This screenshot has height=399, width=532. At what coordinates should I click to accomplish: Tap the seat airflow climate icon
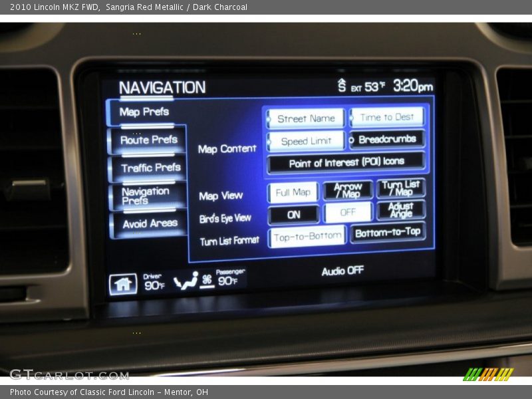(186, 281)
